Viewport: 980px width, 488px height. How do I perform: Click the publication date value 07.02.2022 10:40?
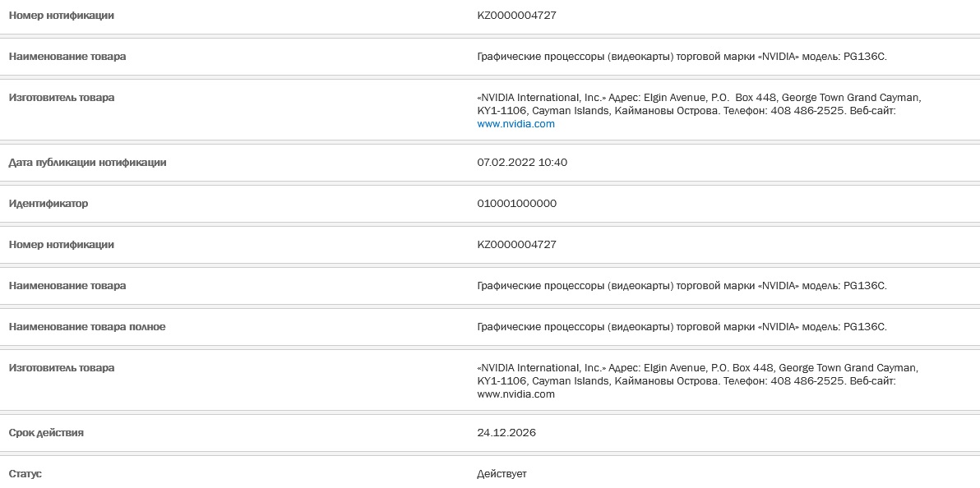(522, 163)
